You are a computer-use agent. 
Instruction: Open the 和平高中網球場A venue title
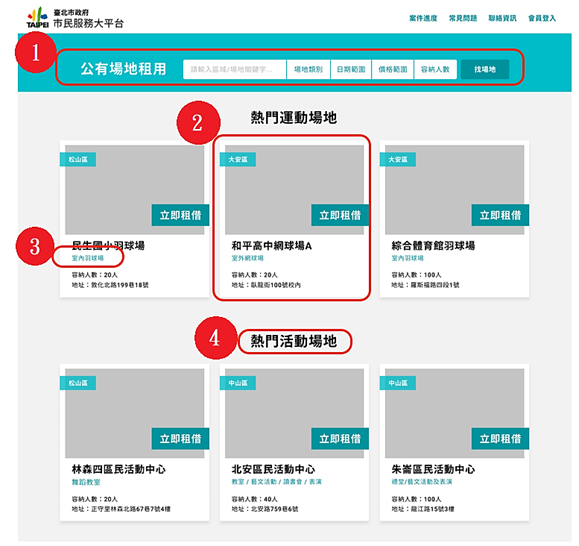(x=271, y=245)
